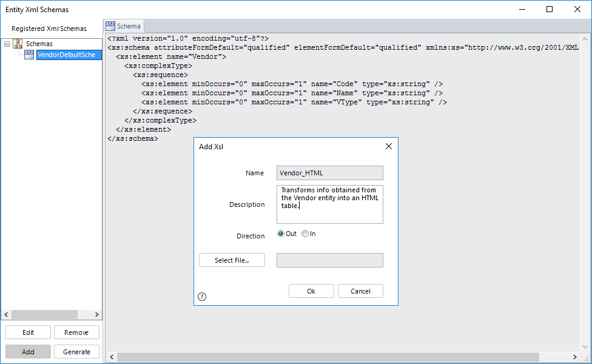Click the selected file path field

pyautogui.click(x=329, y=260)
